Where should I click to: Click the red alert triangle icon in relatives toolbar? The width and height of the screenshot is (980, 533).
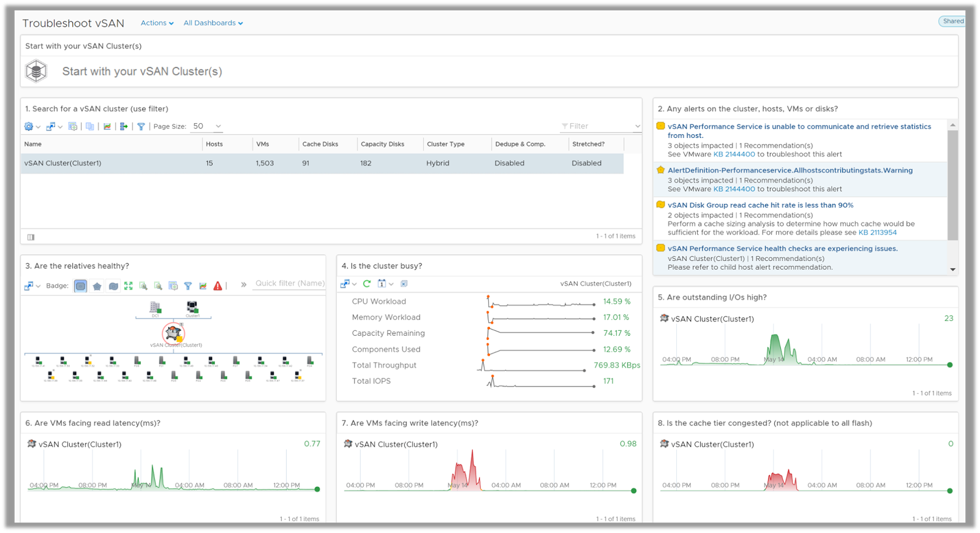click(x=217, y=286)
